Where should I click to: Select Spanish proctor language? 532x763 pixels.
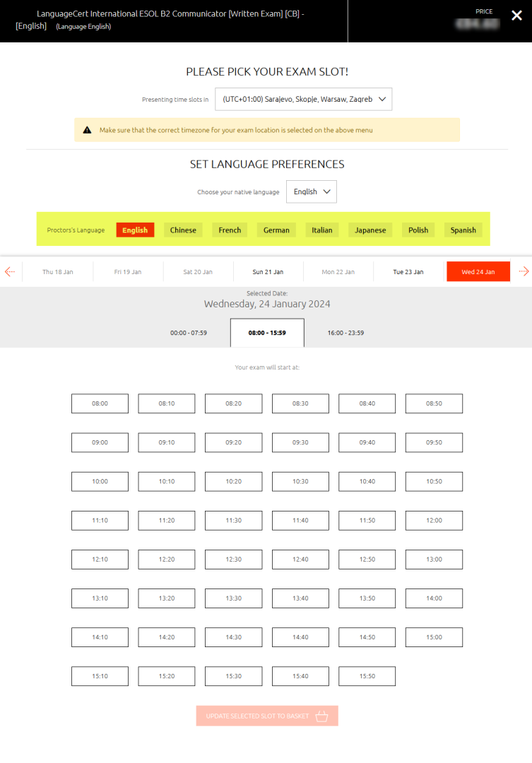pos(463,230)
